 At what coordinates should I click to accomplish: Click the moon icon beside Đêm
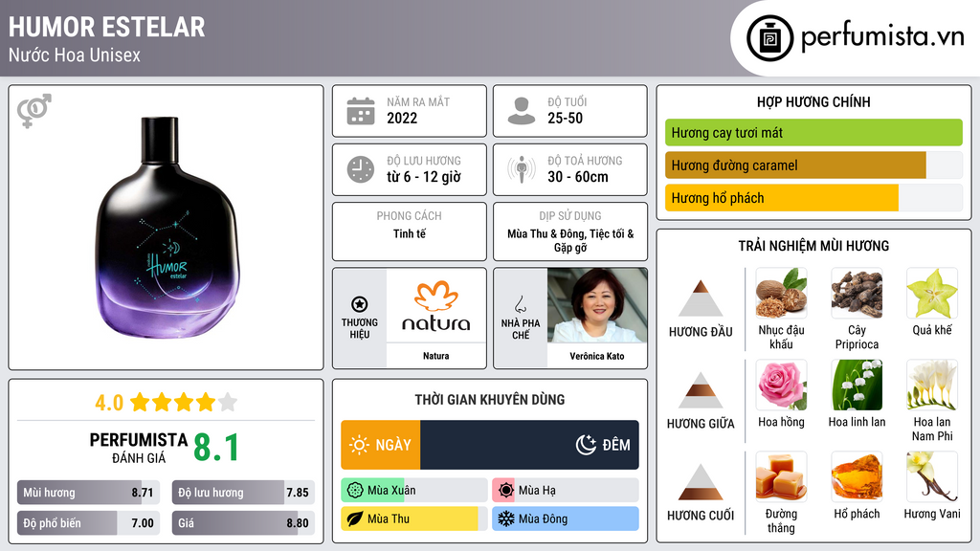(586, 445)
